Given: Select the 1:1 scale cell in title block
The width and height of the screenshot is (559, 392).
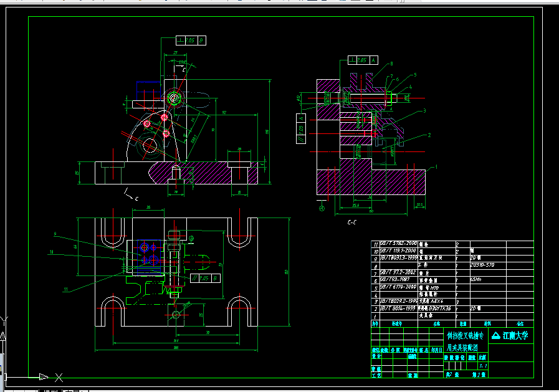Looking at the screenshot, I should pyautogui.click(x=483, y=366).
